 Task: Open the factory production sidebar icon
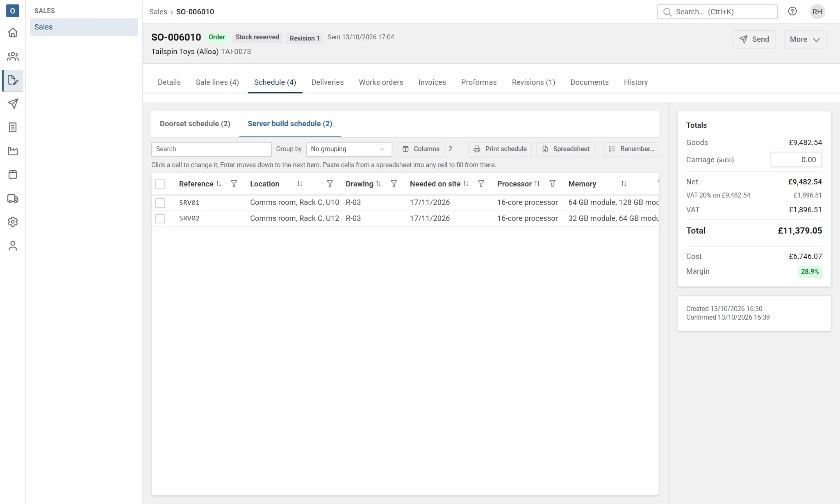13,151
